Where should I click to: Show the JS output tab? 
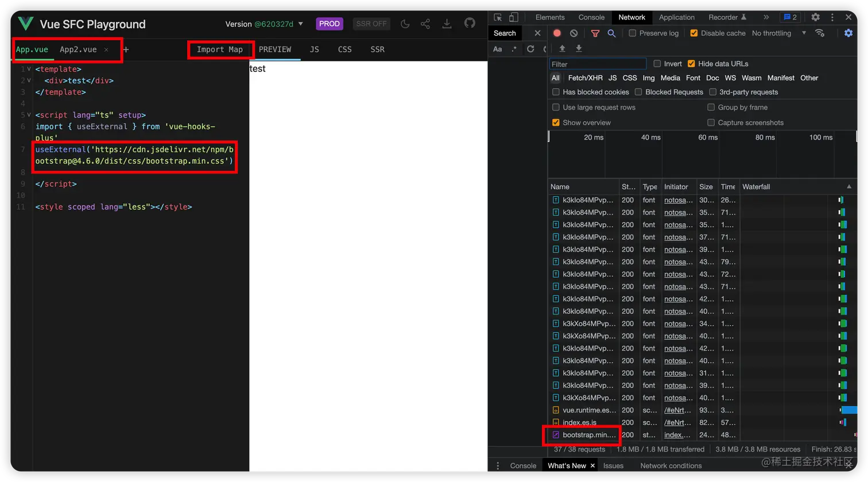click(314, 49)
